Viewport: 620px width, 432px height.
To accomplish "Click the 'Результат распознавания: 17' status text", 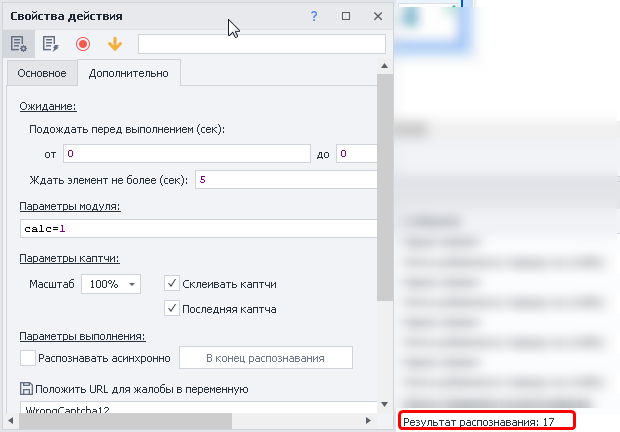I will tap(478, 422).
